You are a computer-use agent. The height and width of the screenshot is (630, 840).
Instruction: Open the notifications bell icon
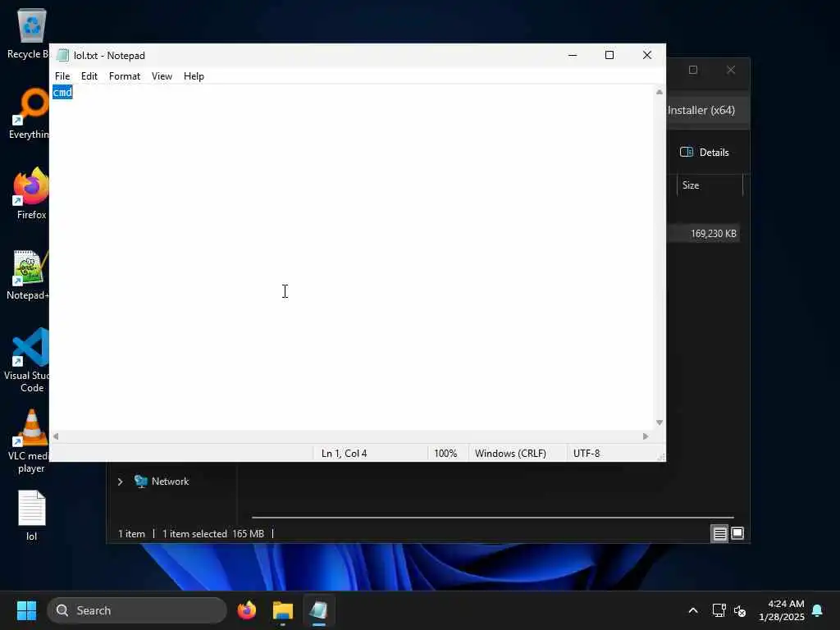(x=818, y=610)
